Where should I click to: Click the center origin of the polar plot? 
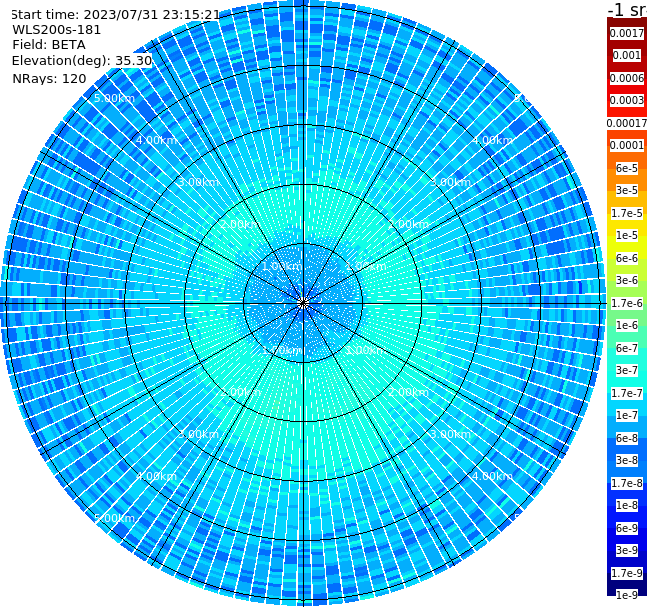pyautogui.click(x=303, y=303)
